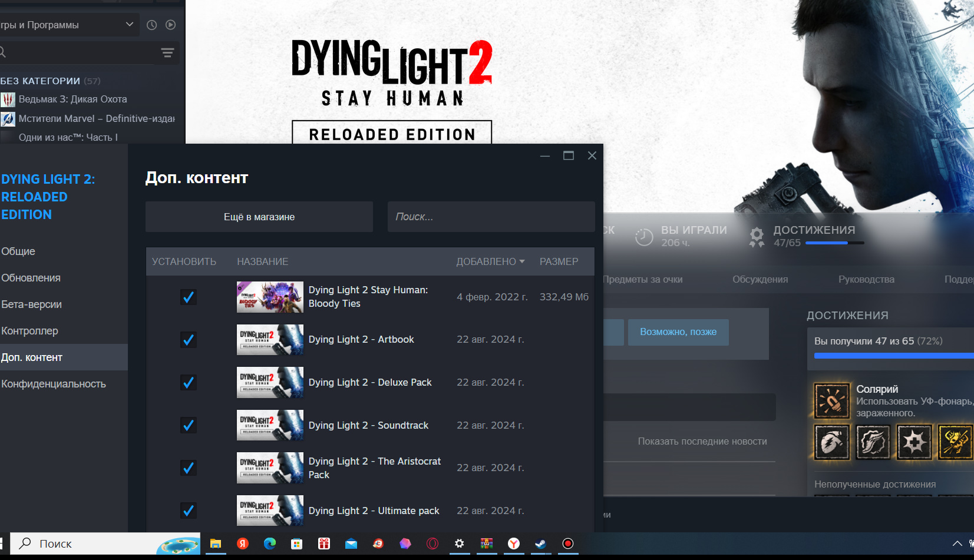Uncheck install for Bloody Ties DLC
Image resolution: width=974 pixels, height=560 pixels.
point(189,297)
